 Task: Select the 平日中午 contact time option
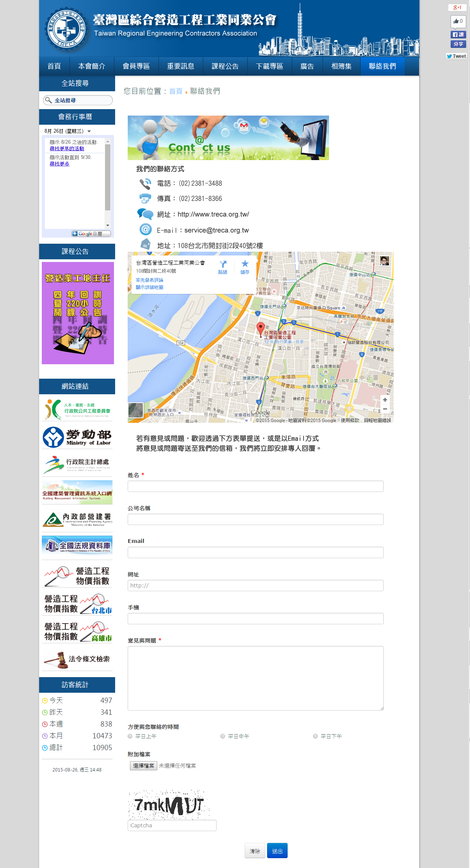223,736
